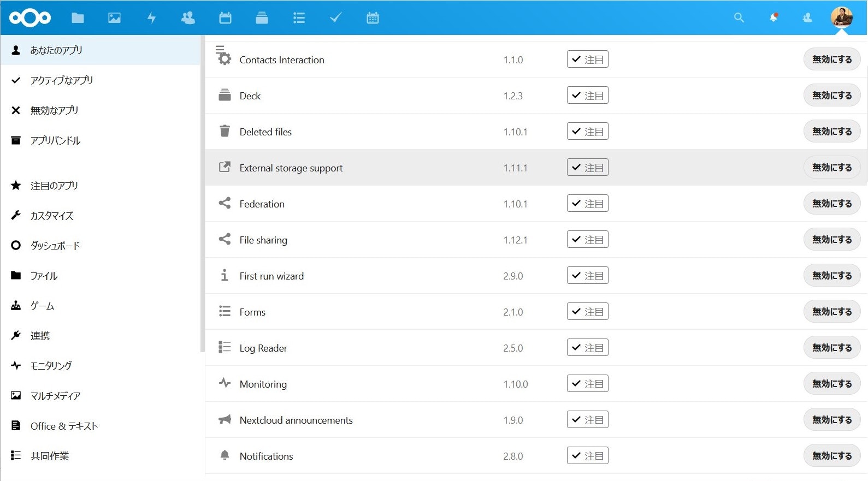Toggle 注目 checkbox for Log Reader
The image size is (868, 481).
click(x=588, y=348)
